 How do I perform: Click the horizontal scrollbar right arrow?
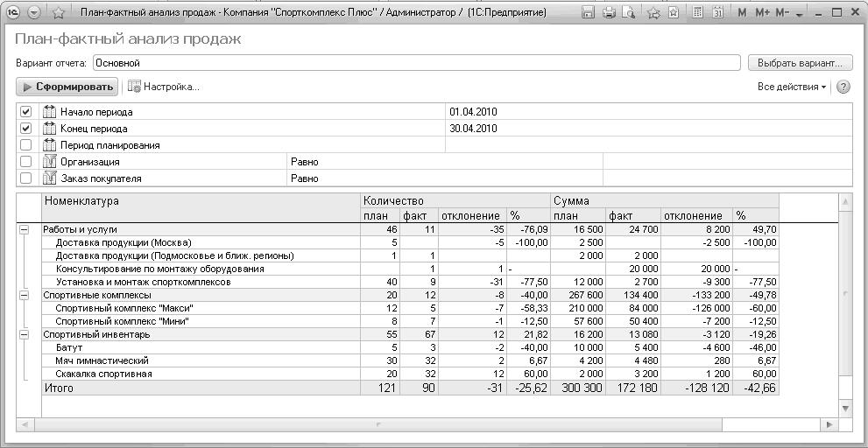click(x=829, y=424)
